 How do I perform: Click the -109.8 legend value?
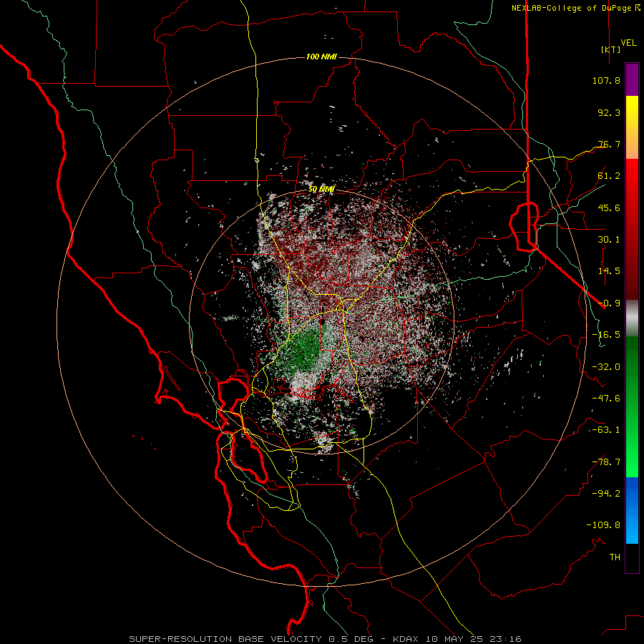(603, 525)
